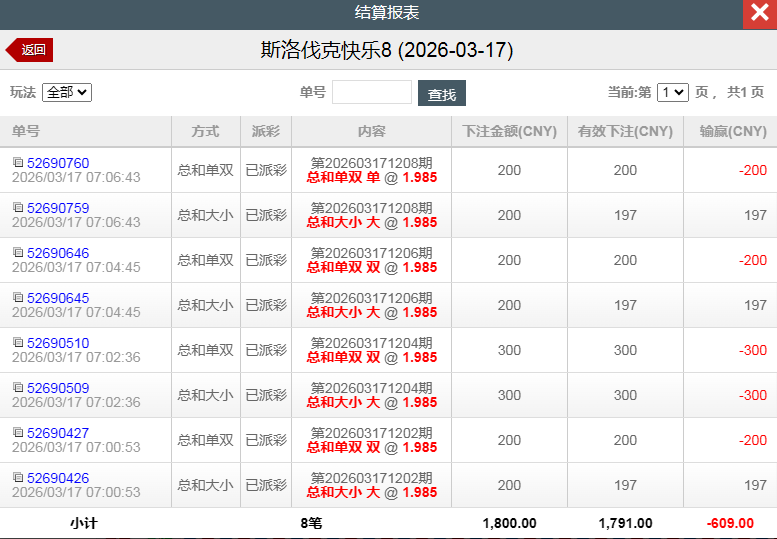This screenshot has height=539, width=777.
Task: Click 第20260317171202期 in order 52690426 row
Action: [372, 479]
